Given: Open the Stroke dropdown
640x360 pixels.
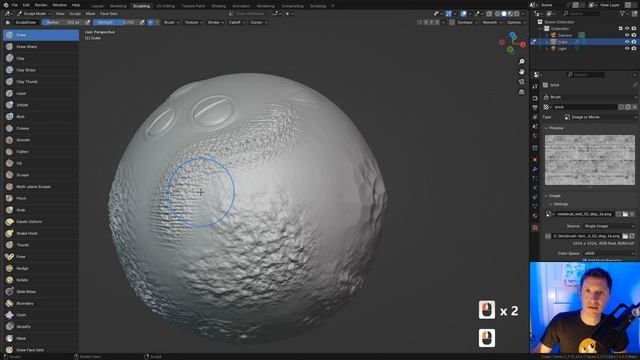Looking at the screenshot, I should click(x=216, y=22).
